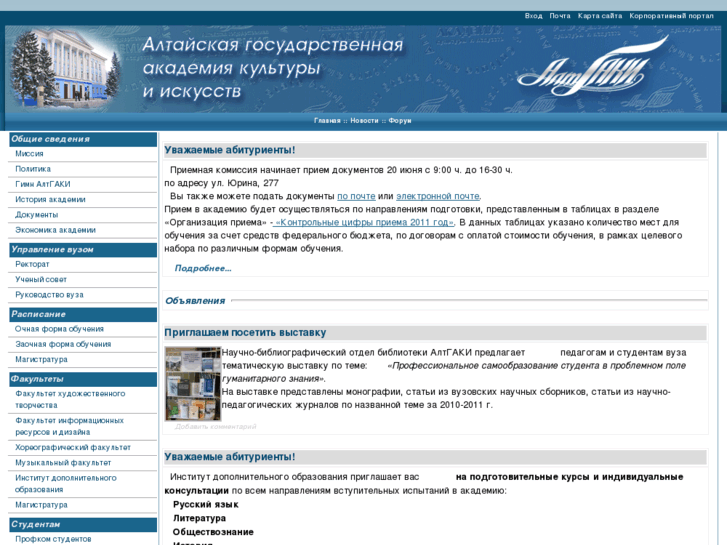Image resolution: width=727 pixels, height=545 pixels.
Task: Open Магистратура under Расписание
Action: [41, 359]
